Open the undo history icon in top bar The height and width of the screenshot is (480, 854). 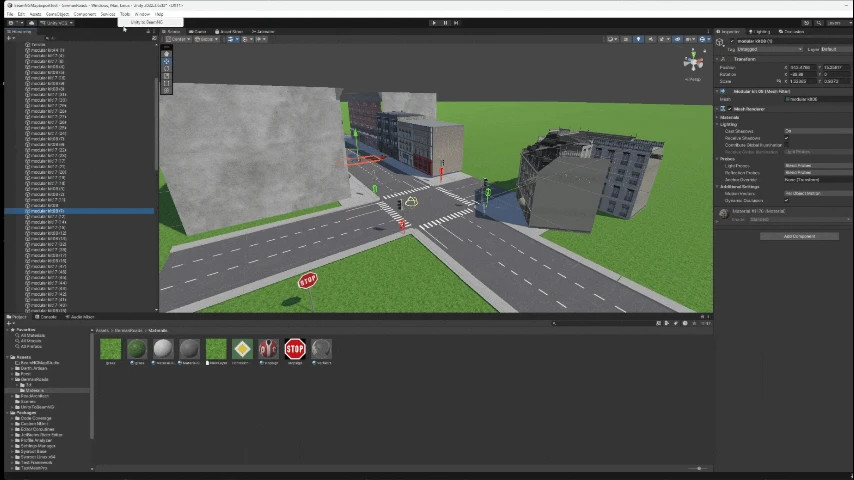[x=806, y=23]
